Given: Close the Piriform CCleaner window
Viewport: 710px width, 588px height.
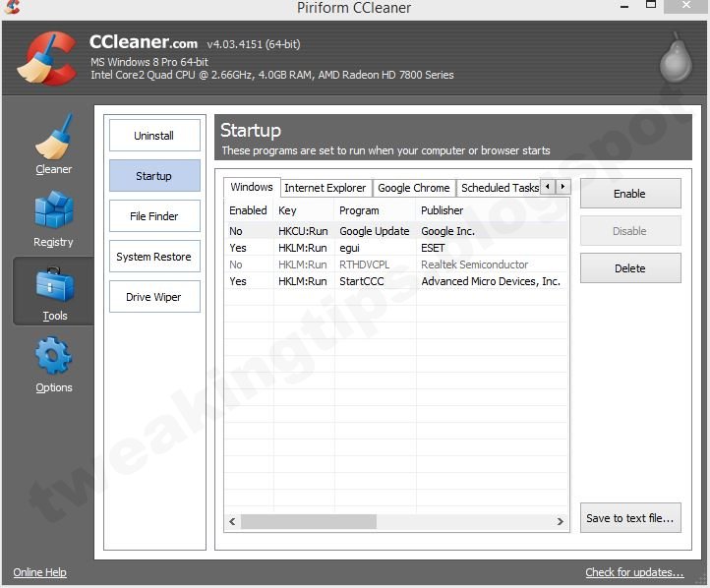Looking at the screenshot, I should point(686,6).
